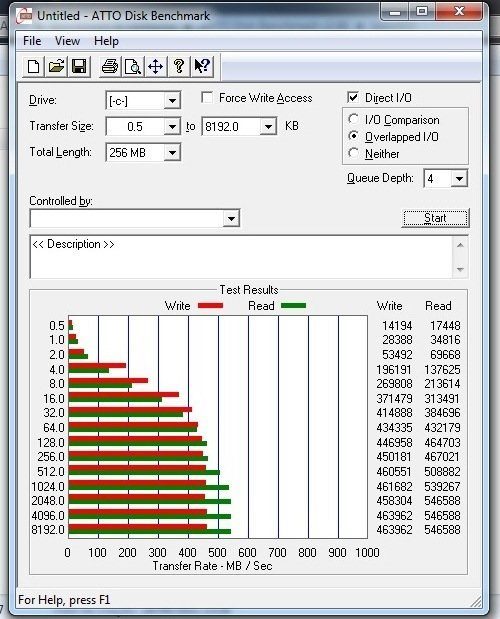Open a saved benchmark file via toolbar
Screen dimensions: 500x619
[56, 66]
